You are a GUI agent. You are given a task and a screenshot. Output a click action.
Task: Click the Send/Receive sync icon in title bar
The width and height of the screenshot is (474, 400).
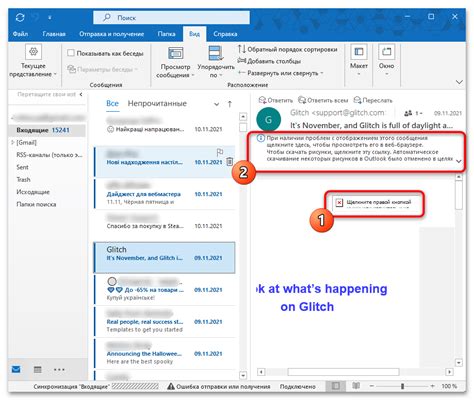point(20,17)
